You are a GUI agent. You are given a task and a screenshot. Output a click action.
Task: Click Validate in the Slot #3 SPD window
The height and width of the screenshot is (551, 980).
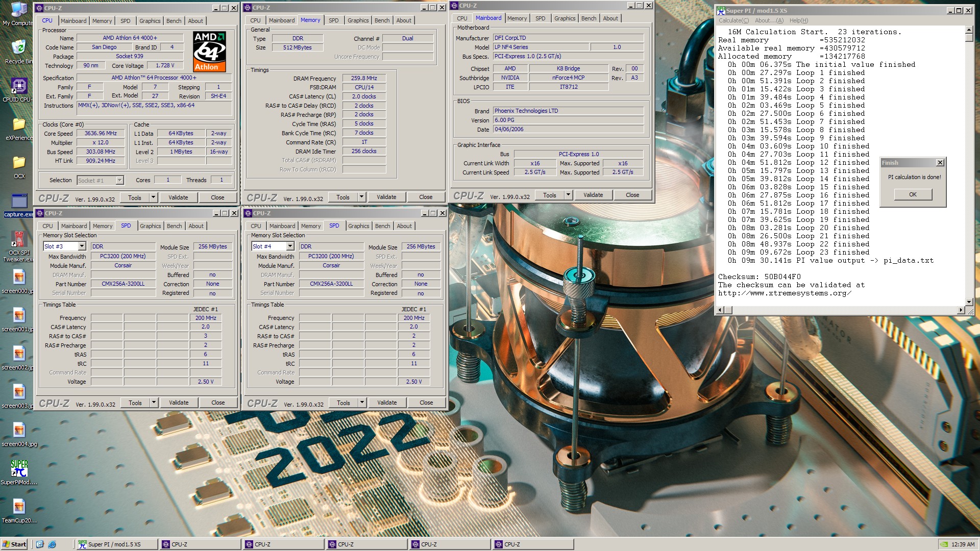click(179, 403)
